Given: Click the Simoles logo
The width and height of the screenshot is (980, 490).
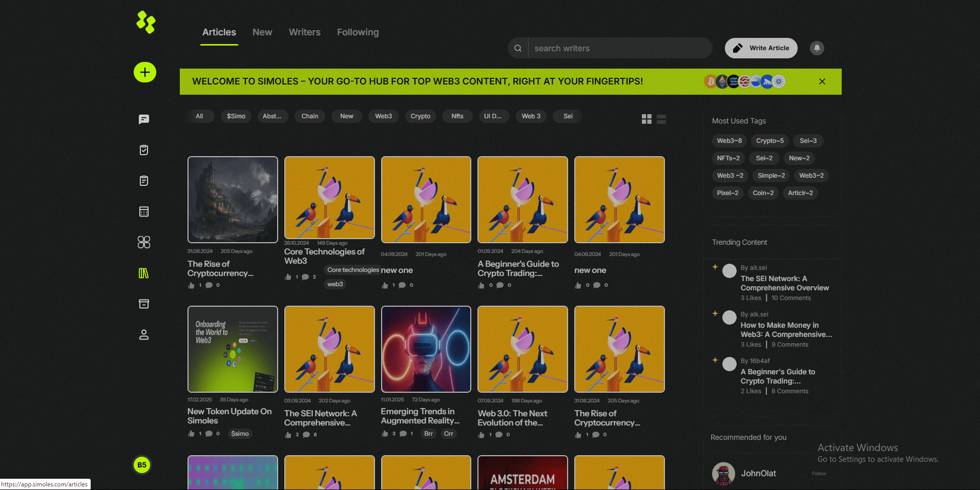Looking at the screenshot, I should [x=145, y=23].
